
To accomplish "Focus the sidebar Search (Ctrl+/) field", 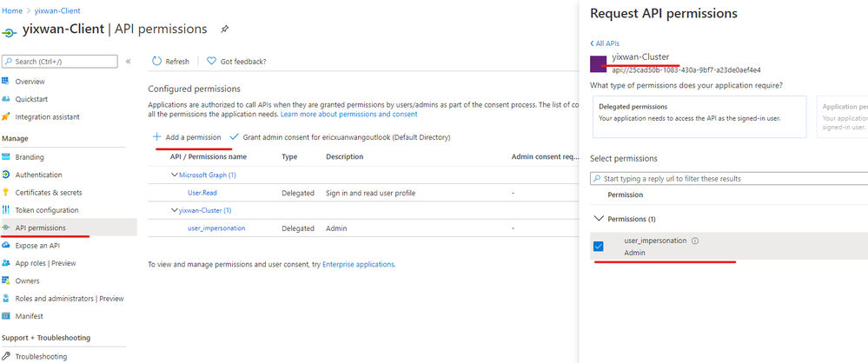I will pos(60,62).
